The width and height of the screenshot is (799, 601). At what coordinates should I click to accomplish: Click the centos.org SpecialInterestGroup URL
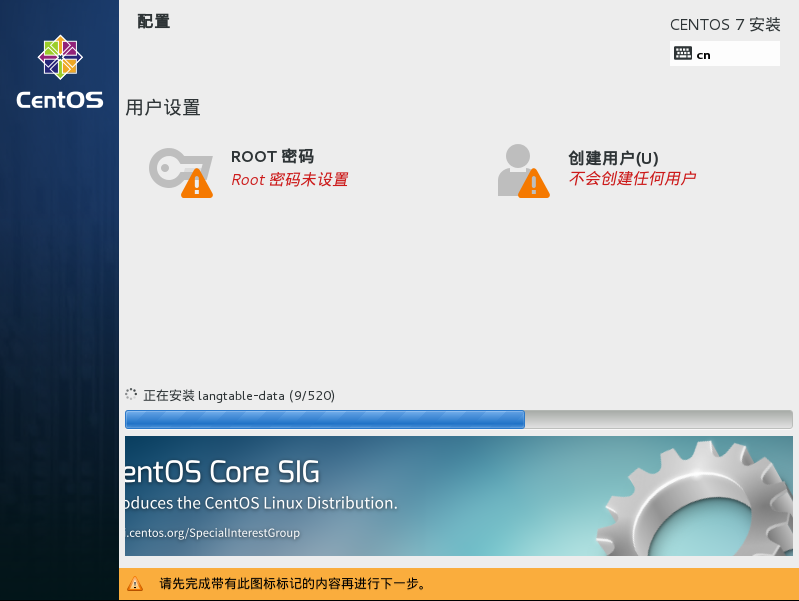212,533
